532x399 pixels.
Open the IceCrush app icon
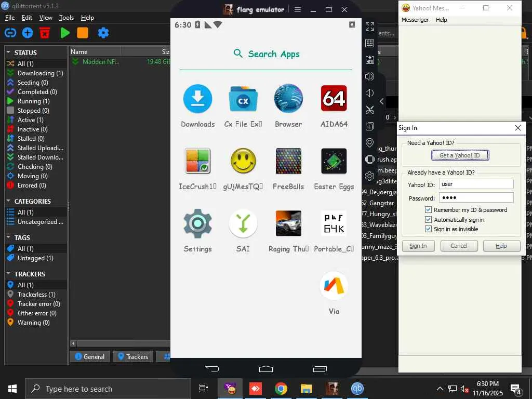pyautogui.click(x=198, y=161)
